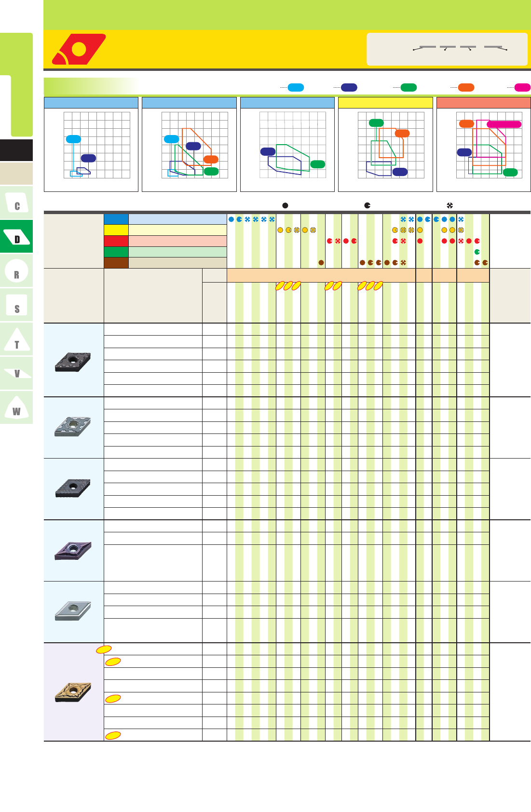Click the black notched circle legend symbol
Image resolution: width=531 pixels, height=812 pixels.
tap(368, 205)
